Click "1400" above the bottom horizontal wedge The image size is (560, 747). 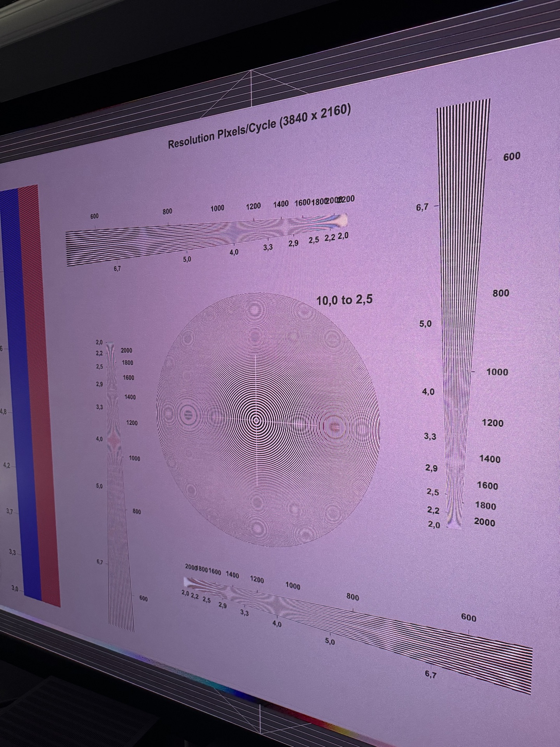point(232,575)
